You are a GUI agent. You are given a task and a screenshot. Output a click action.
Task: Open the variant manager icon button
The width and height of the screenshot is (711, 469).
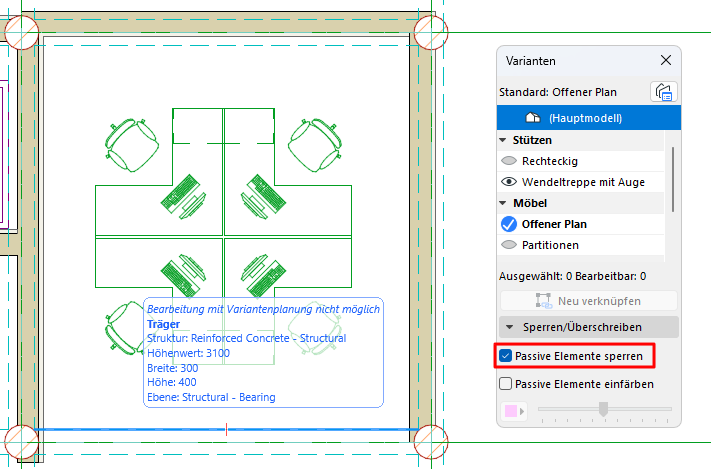(x=663, y=92)
